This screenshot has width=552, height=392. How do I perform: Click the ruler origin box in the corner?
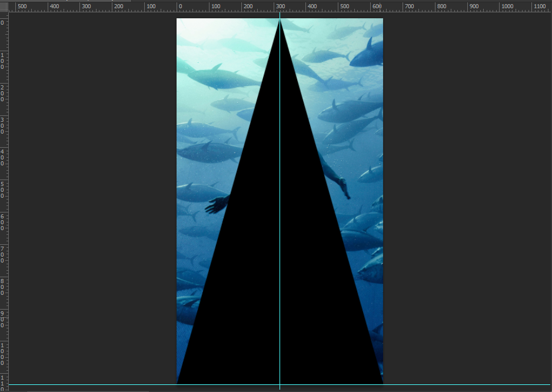(4, 6)
